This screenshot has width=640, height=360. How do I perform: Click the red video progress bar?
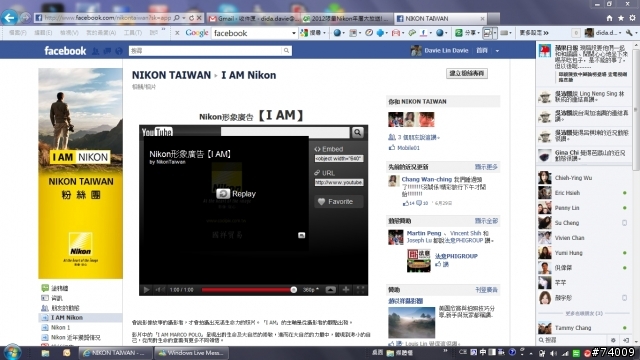tap(247, 290)
